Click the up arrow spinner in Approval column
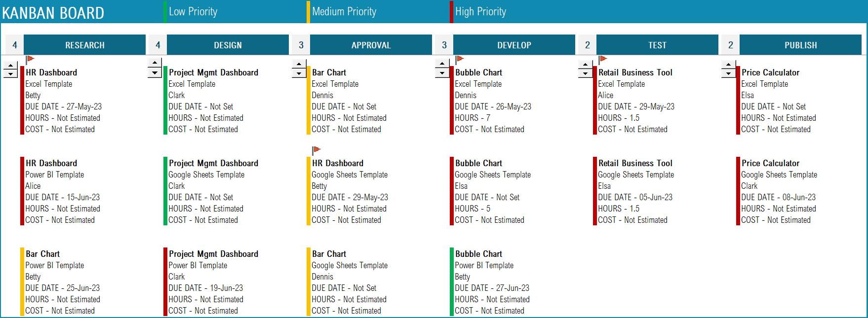 coord(299,64)
